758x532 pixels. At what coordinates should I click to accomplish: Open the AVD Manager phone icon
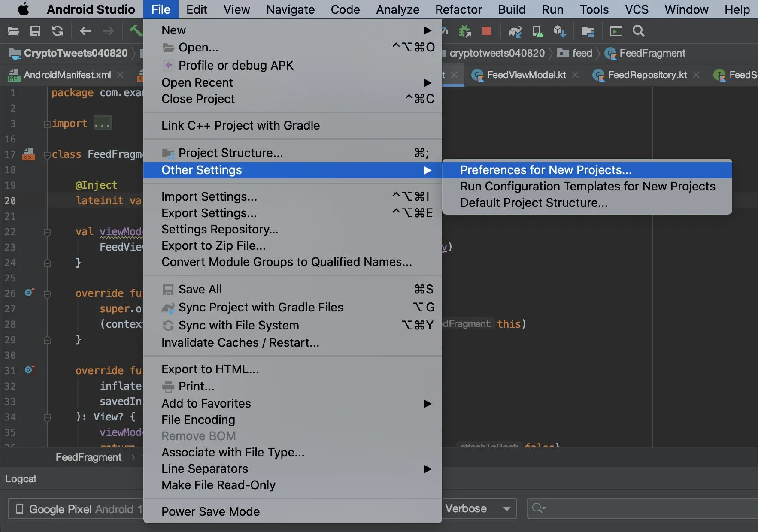coord(537,31)
